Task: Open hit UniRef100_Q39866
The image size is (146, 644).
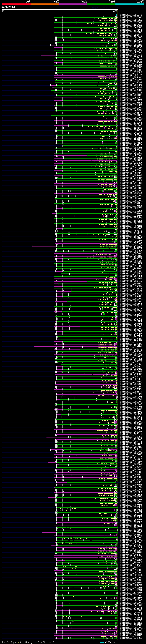Action: (131, 30)
